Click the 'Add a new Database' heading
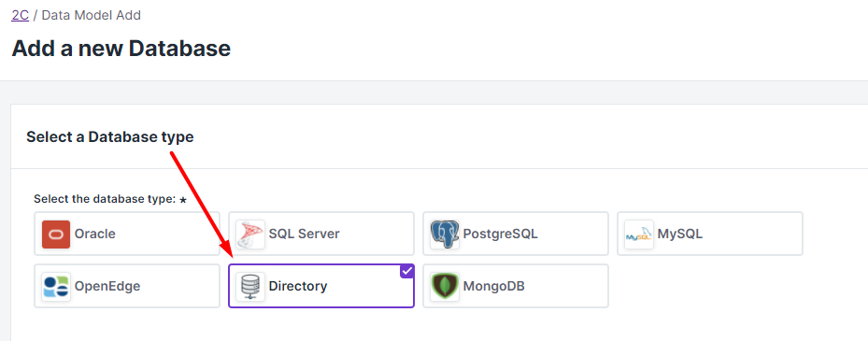This screenshot has width=868, height=341. (x=121, y=49)
